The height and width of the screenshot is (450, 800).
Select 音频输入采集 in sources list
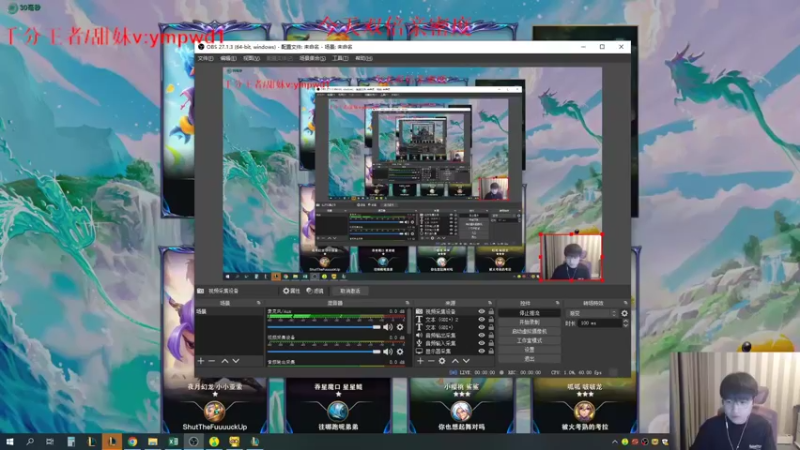coord(441,343)
